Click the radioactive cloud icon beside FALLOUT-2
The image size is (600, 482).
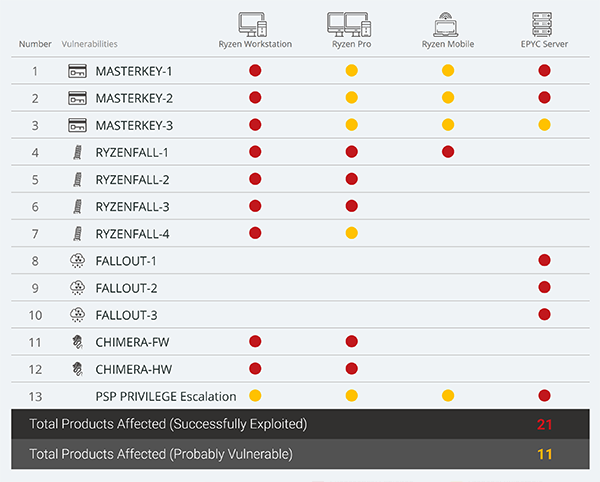(77, 288)
